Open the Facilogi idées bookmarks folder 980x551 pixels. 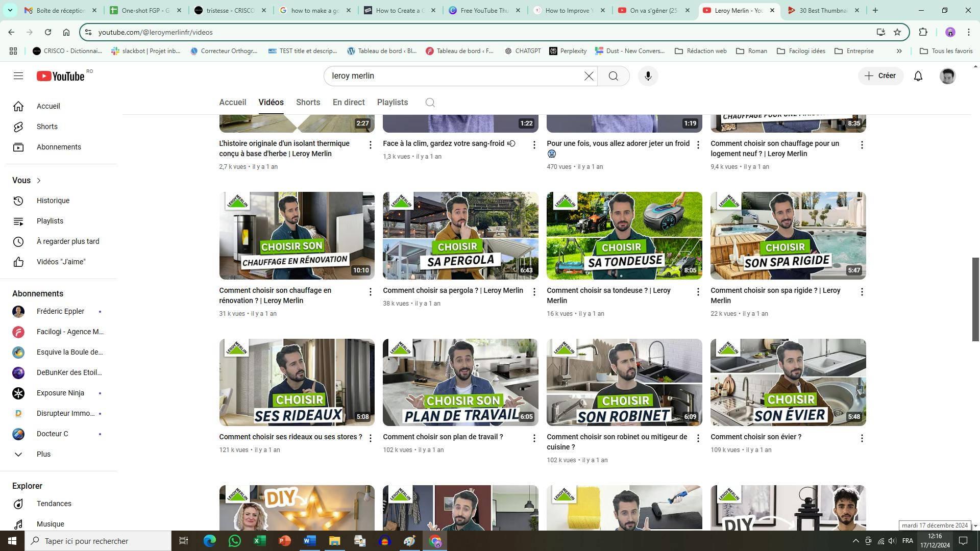(x=801, y=51)
